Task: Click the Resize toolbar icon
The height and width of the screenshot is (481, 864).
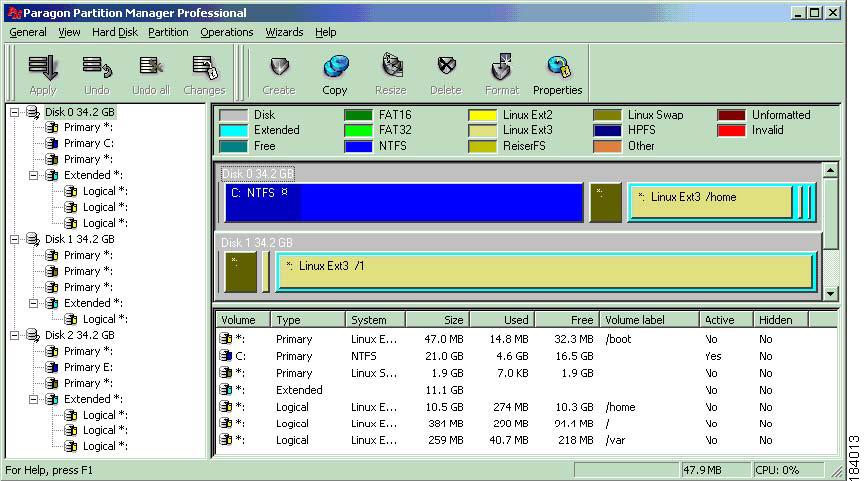Action: click(x=391, y=66)
